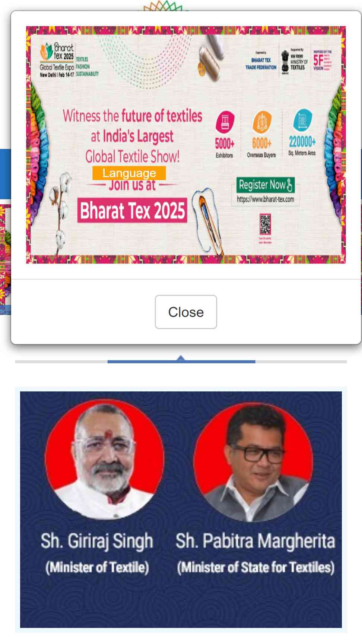Click the teal 220000+ Sq. Meters Area icon
Screen dimensions: 362x644
(302, 120)
